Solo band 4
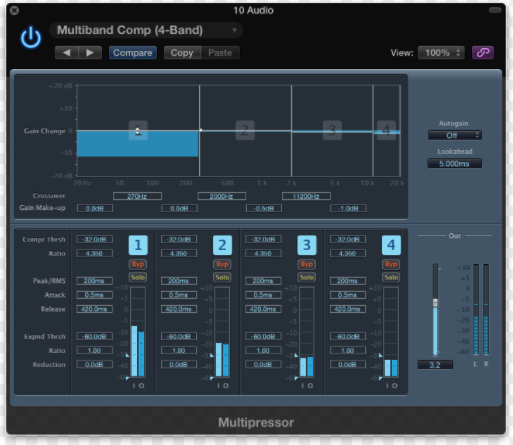The height and width of the screenshot is (445, 513). click(x=391, y=277)
